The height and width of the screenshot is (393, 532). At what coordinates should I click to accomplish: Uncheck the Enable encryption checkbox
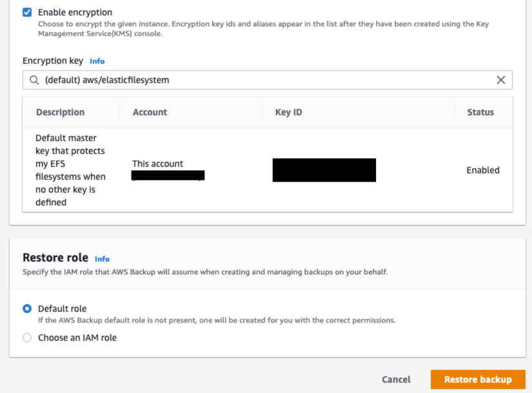pyautogui.click(x=26, y=12)
